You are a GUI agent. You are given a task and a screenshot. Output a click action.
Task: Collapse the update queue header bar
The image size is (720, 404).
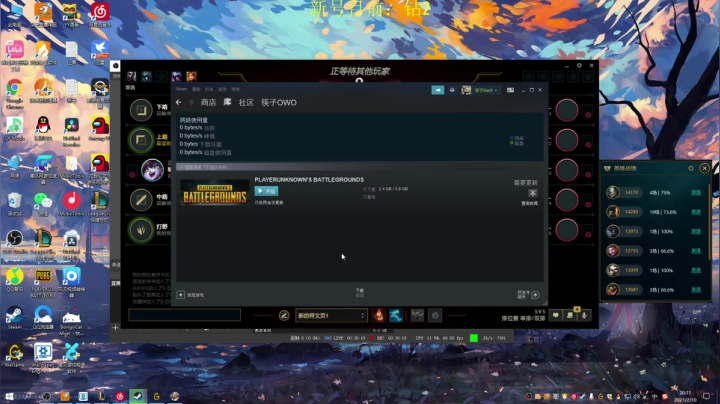(360, 167)
